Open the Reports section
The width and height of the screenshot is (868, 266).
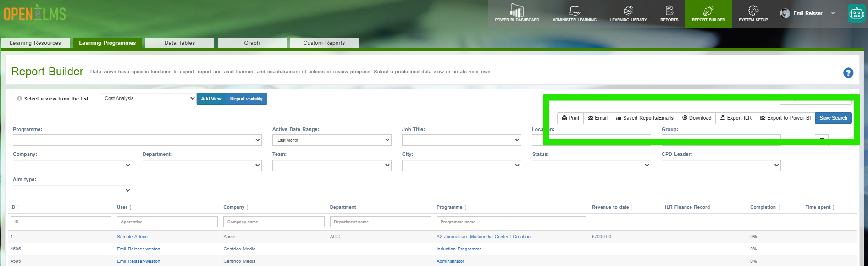tap(669, 13)
